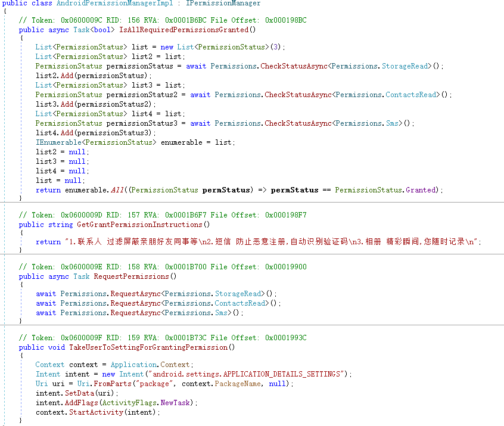Image resolution: width=504 pixels, height=426 pixels.
Task: Click the SetData method call
Action: click(x=79, y=393)
